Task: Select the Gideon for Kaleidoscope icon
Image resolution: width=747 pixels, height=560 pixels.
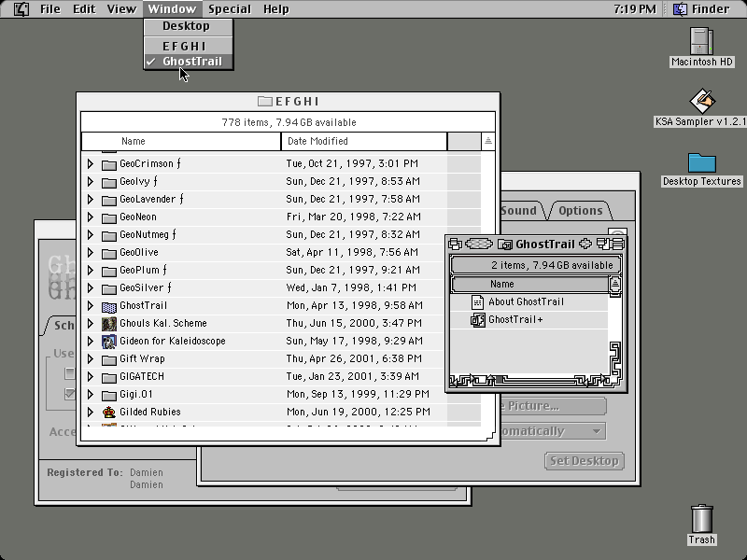Action: [109, 342]
